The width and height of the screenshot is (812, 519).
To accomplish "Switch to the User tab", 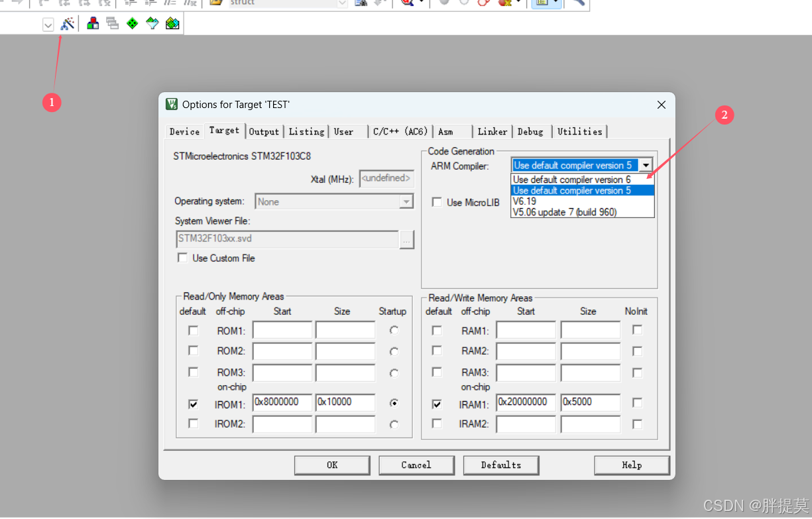I will (343, 131).
